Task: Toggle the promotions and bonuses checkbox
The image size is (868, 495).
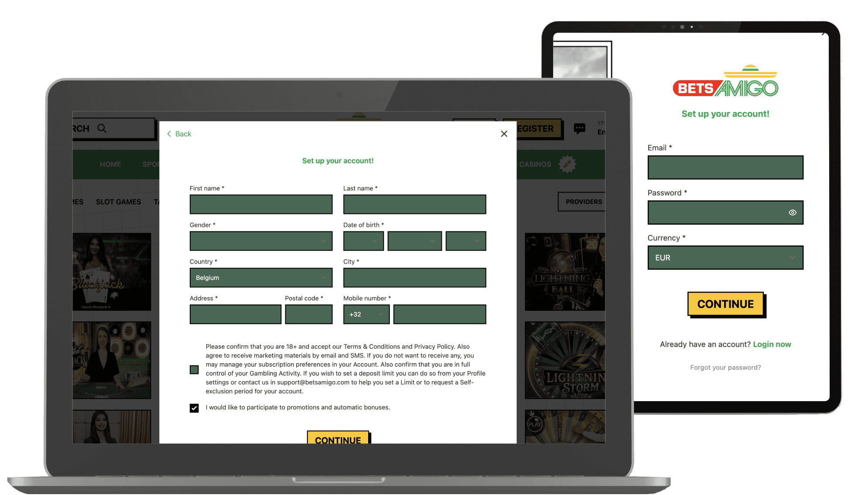Action: click(x=195, y=407)
